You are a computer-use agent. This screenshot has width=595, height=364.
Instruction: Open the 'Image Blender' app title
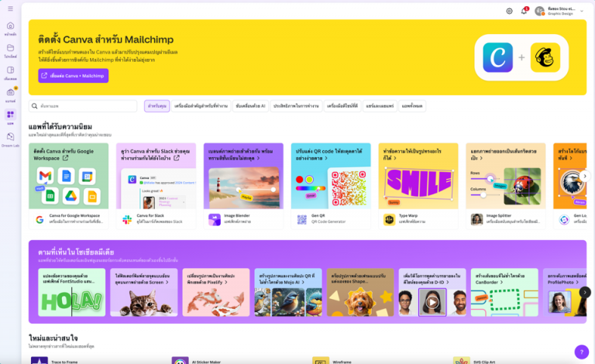(x=237, y=215)
